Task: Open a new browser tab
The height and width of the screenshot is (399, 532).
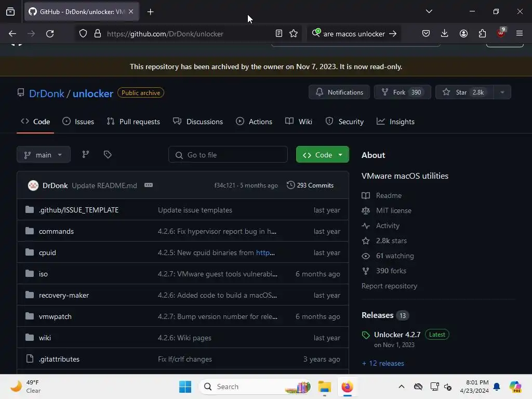Action: [150, 12]
